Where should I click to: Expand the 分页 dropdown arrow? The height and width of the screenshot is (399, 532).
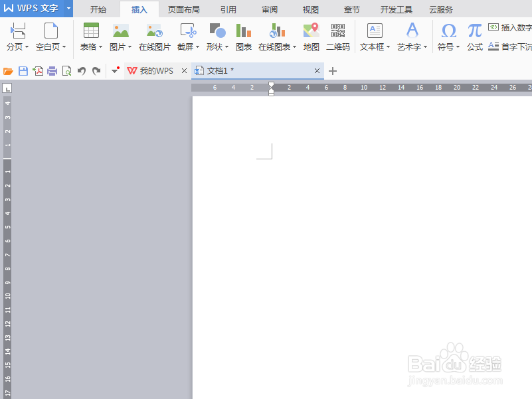tap(27, 47)
